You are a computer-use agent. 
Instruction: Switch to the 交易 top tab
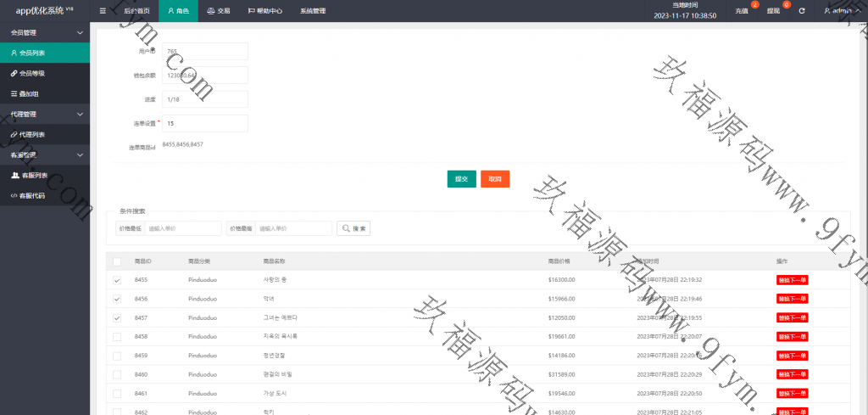click(x=218, y=11)
